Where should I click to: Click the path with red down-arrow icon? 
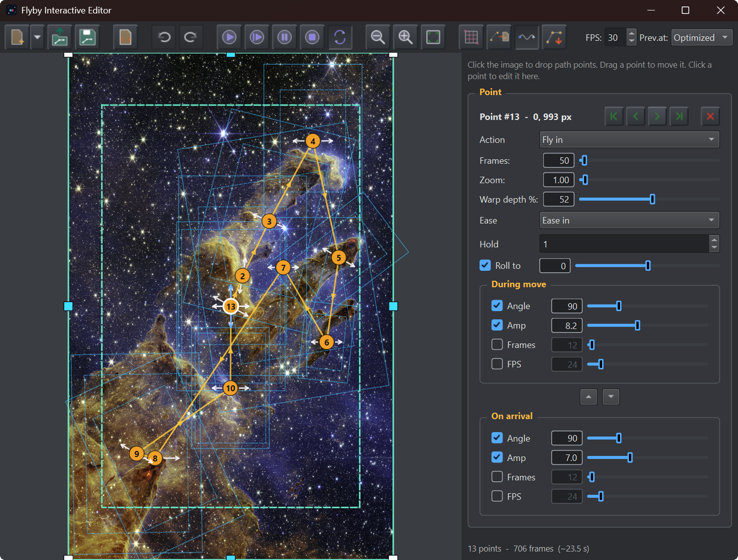[x=554, y=37]
